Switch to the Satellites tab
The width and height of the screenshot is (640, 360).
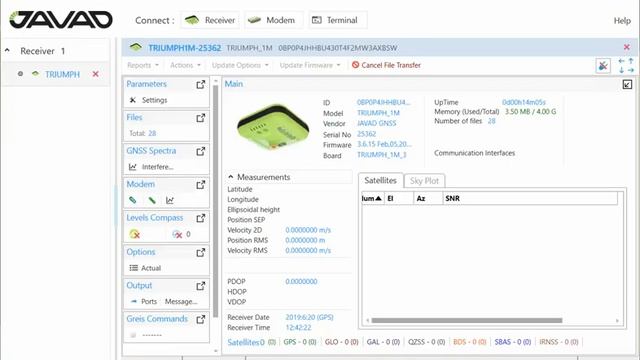380,180
